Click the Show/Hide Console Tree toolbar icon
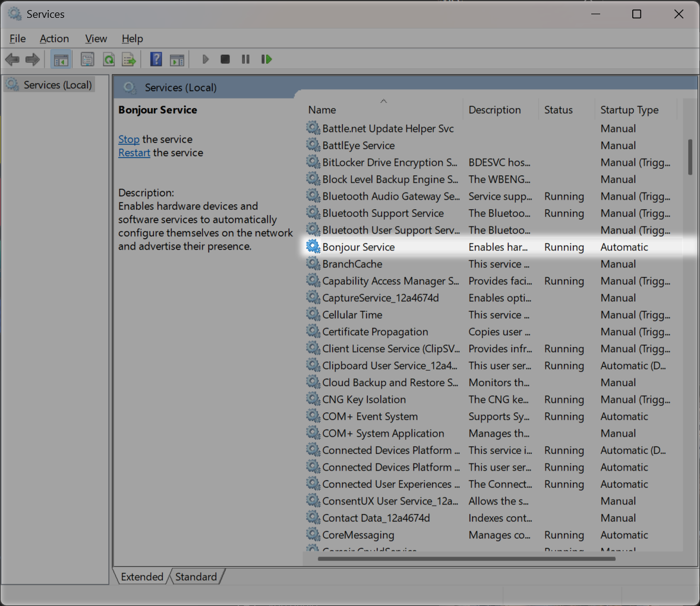The width and height of the screenshot is (700, 606). (x=61, y=59)
